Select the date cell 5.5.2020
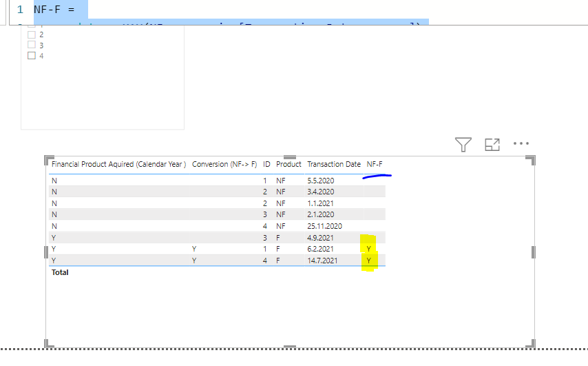The height and width of the screenshot is (366, 588). tap(321, 181)
